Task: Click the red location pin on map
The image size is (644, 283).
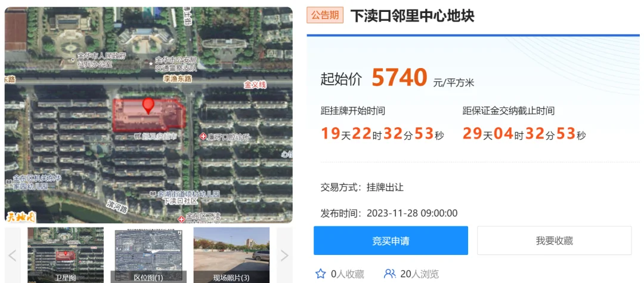Action: 148,106
